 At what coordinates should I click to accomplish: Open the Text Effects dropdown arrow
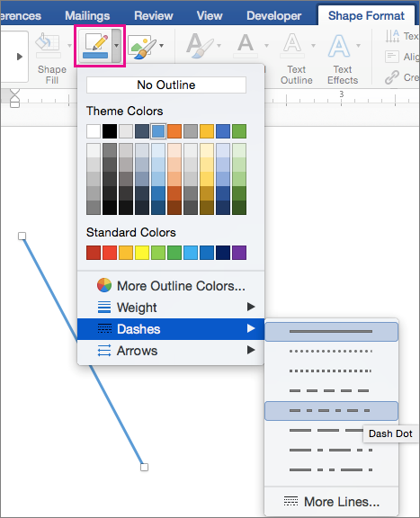click(359, 45)
